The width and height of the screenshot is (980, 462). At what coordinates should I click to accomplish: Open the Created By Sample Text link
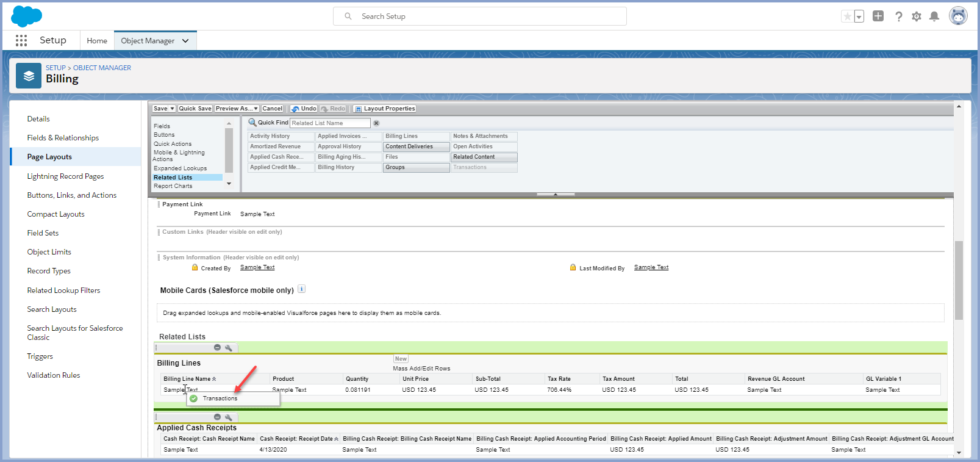coord(257,267)
